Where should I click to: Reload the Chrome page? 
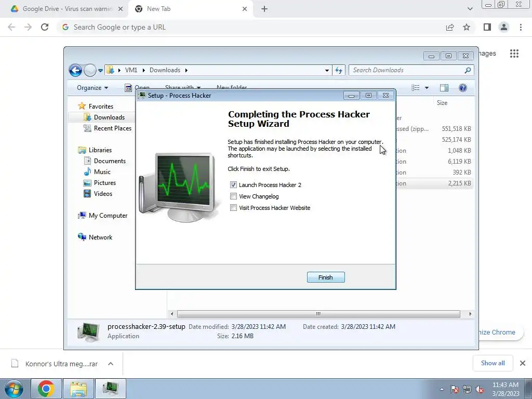(45, 27)
